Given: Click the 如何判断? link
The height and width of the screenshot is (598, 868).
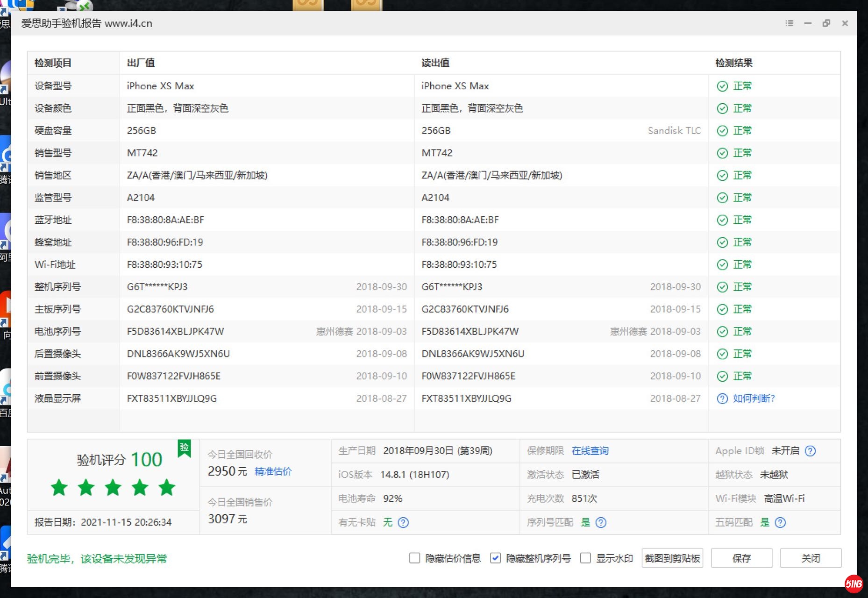Looking at the screenshot, I should [754, 399].
